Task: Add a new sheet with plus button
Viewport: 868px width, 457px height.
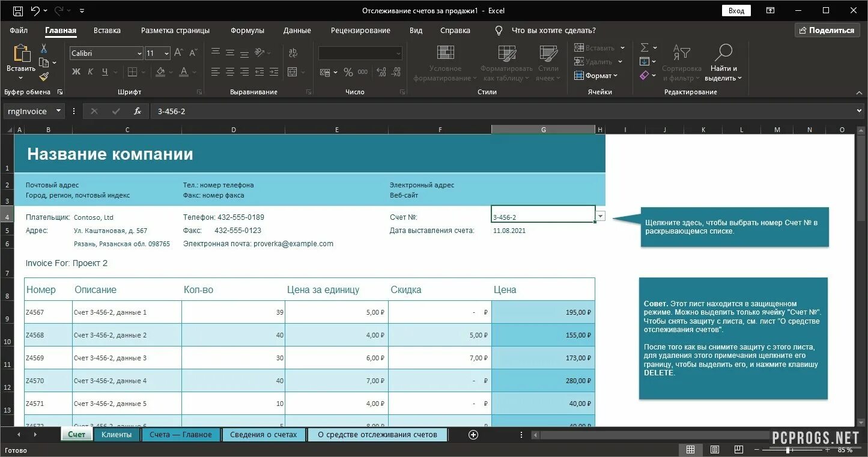Action: (473, 435)
